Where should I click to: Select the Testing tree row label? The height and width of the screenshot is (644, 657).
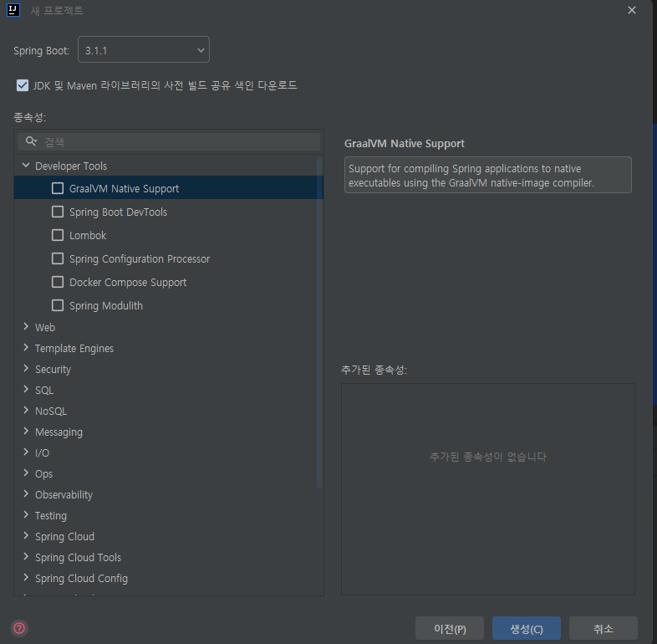point(51,516)
